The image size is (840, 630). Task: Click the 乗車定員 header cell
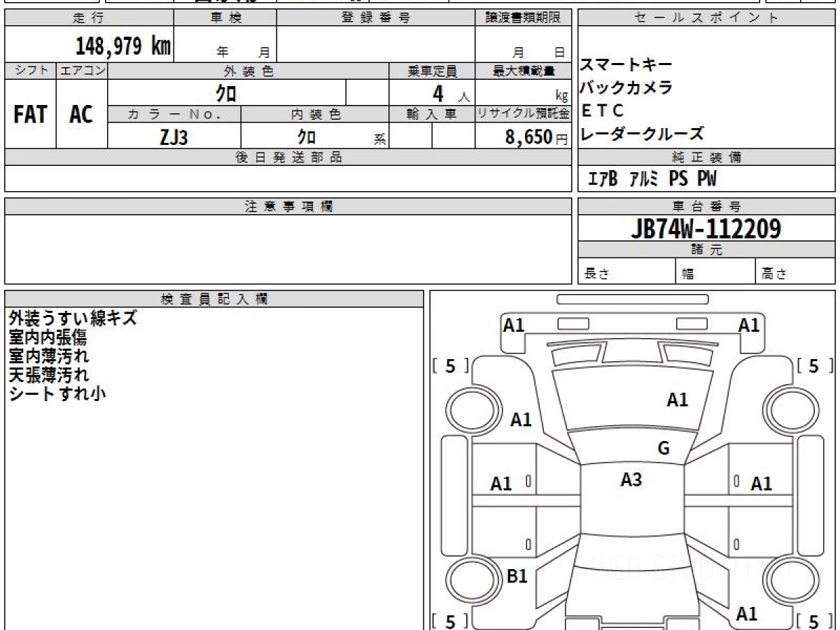pos(432,71)
